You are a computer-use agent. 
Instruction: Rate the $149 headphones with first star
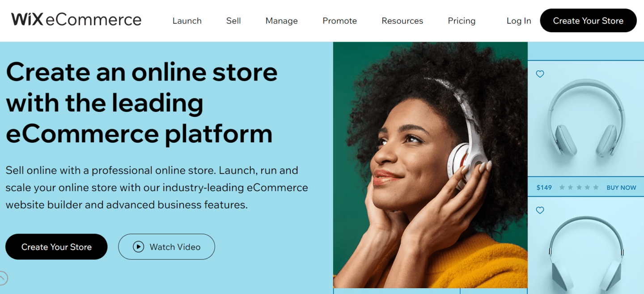562,187
